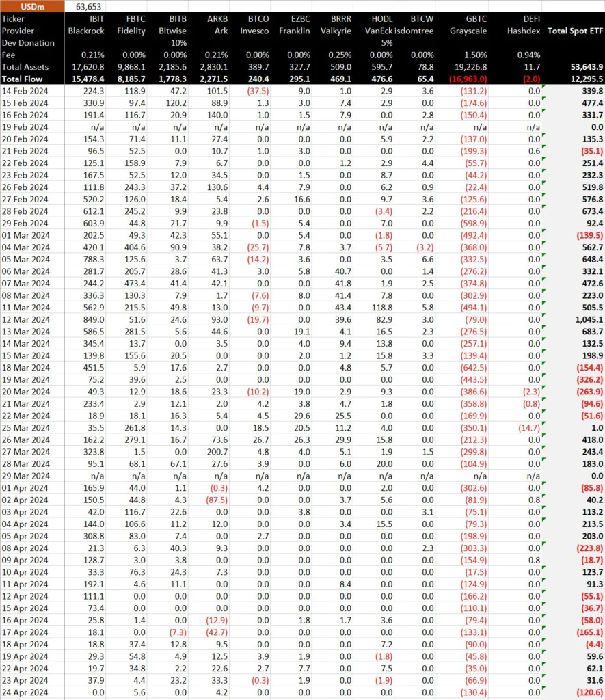This screenshot has height=700, width=605.
Task: Click the 24 Apr 2024 date cell
Action: point(25,692)
